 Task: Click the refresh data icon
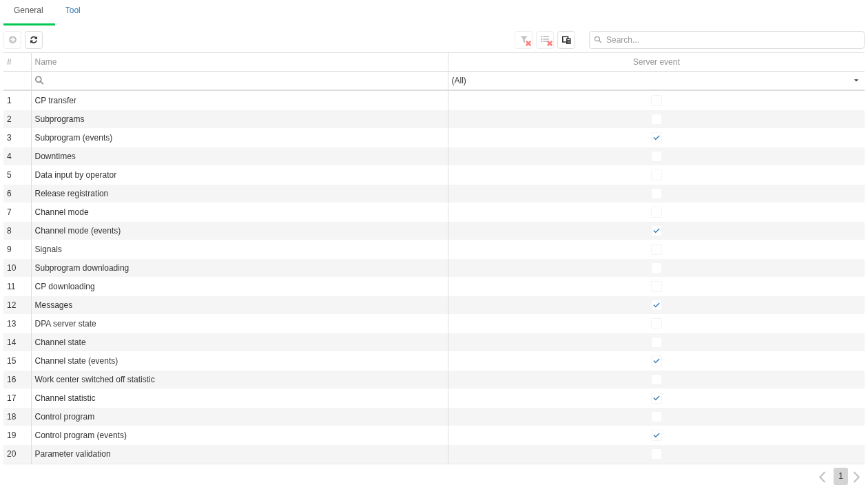click(34, 40)
